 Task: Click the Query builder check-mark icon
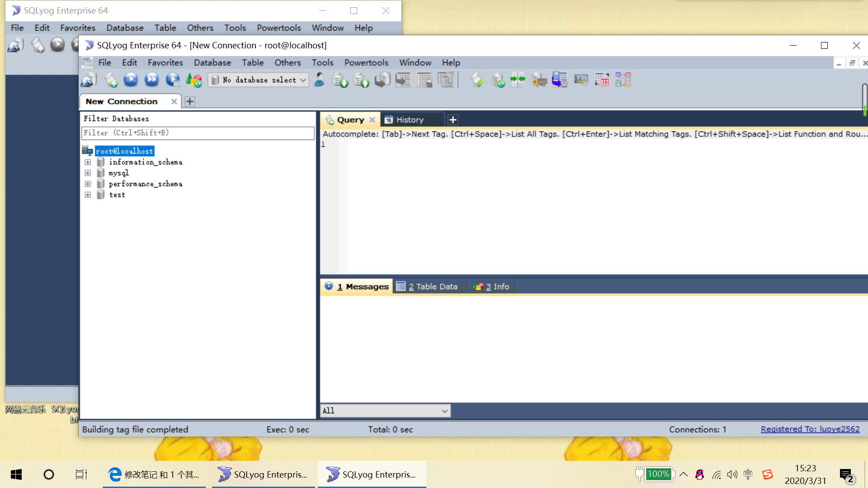coord(477,80)
